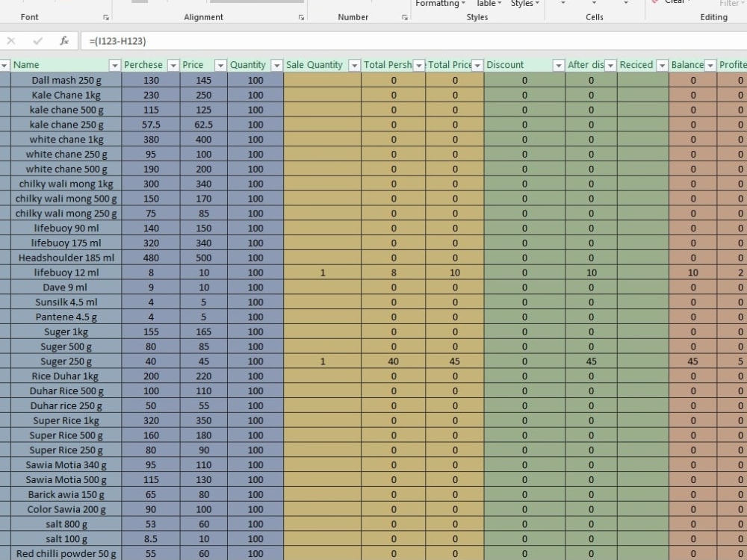The height and width of the screenshot is (560, 747).
Task: Select price 350 in Super Rice 1kg row
Action: tap(203, 420)
